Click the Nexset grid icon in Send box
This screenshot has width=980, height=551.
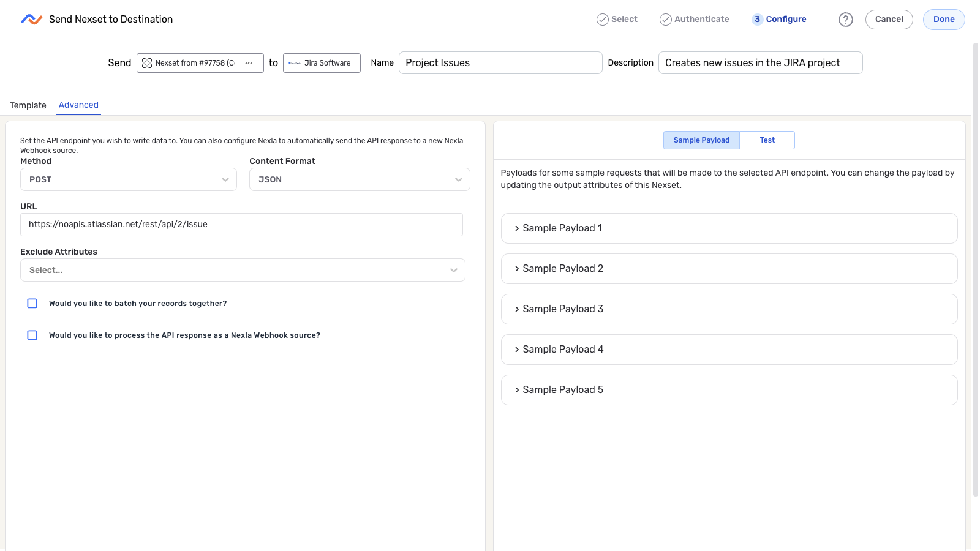click(x=147, y=63)
